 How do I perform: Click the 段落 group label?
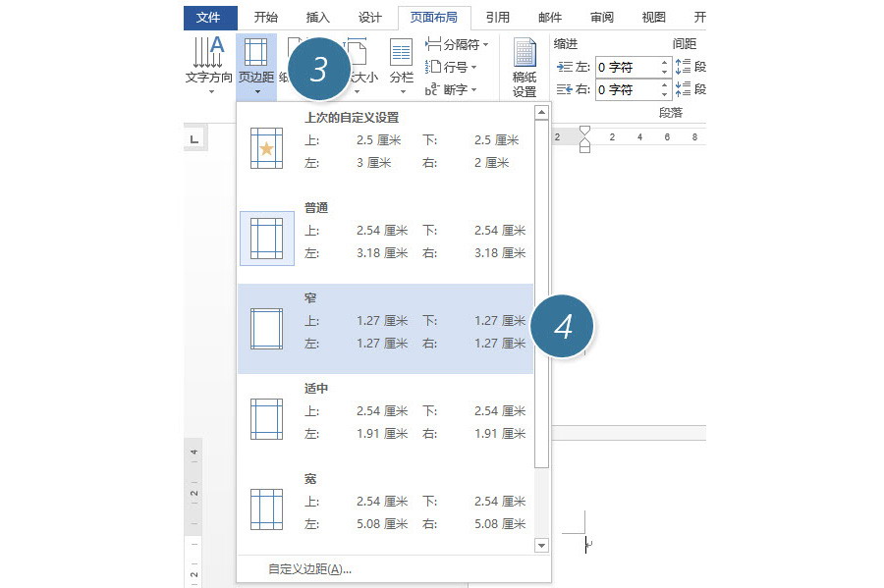[671, 113]
